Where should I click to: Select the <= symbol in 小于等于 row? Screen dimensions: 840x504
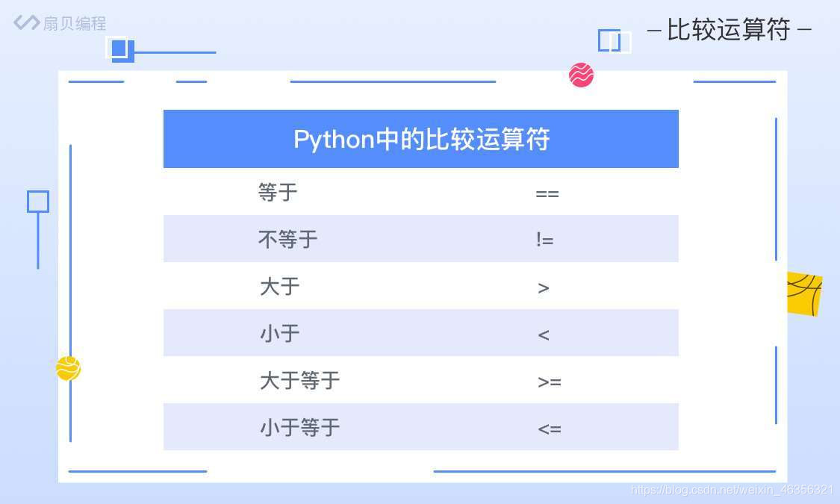pos(550,429)
